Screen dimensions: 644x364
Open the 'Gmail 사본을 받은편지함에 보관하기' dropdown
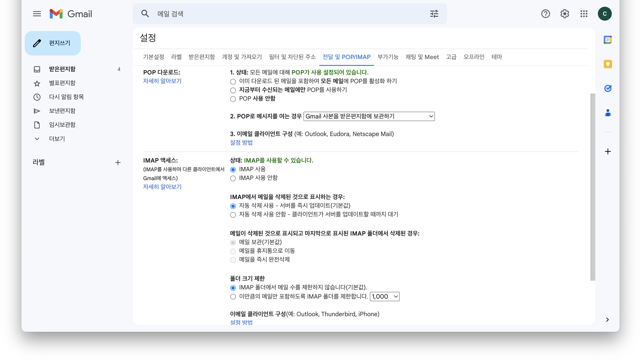[x=369, y=116]
